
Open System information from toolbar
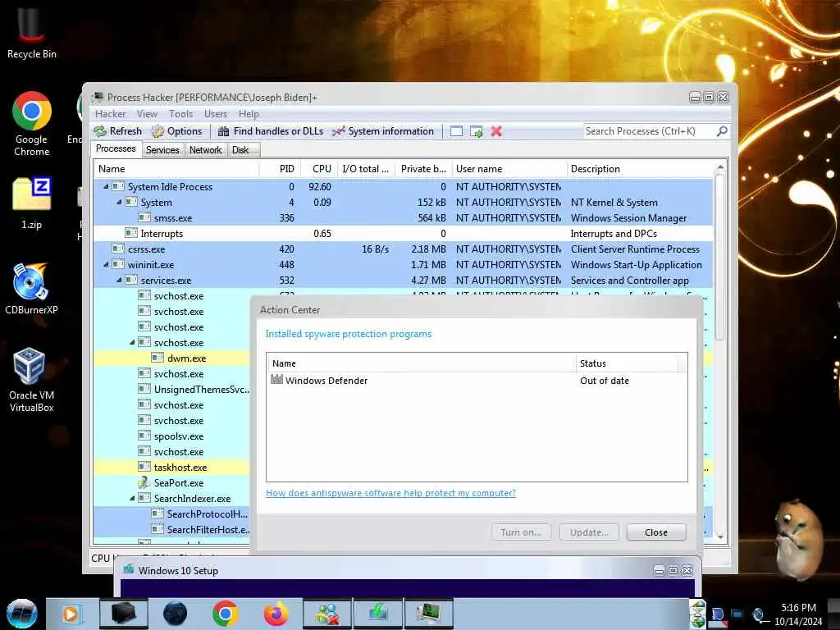click(x=383, y=131)
